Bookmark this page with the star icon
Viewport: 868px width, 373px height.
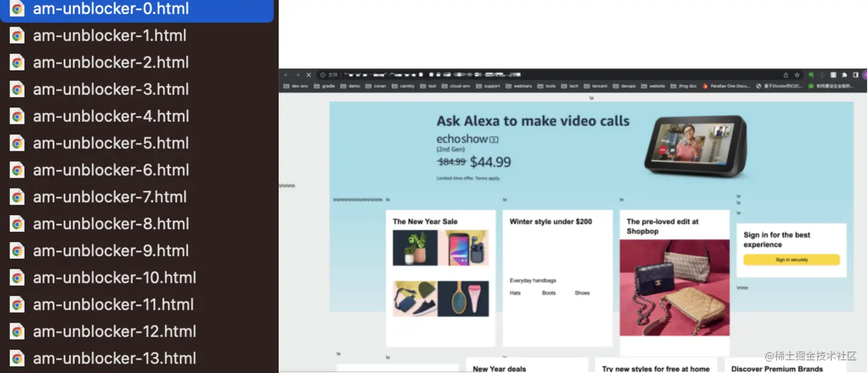798,75
